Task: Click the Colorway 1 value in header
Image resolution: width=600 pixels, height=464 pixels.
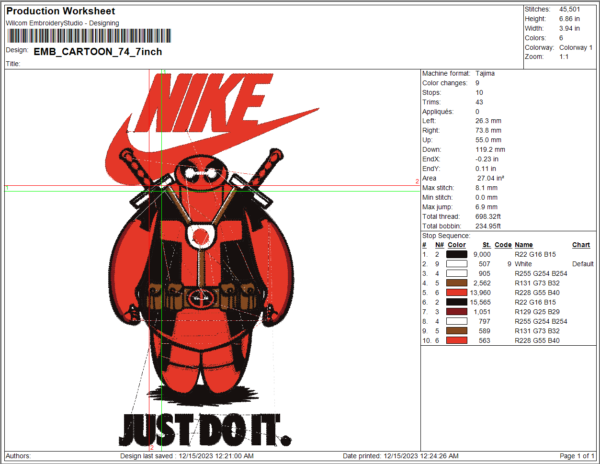Action: (575, 46)
